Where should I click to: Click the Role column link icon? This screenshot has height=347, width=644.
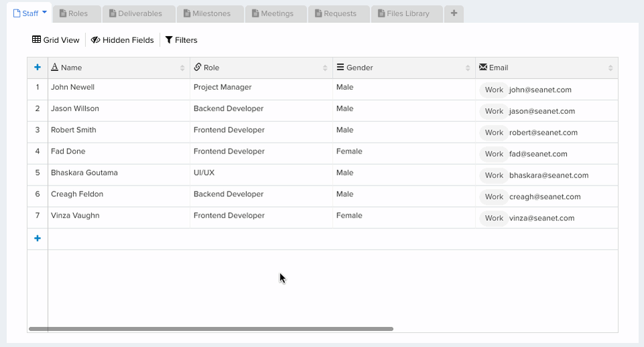[x=197, y=67]
